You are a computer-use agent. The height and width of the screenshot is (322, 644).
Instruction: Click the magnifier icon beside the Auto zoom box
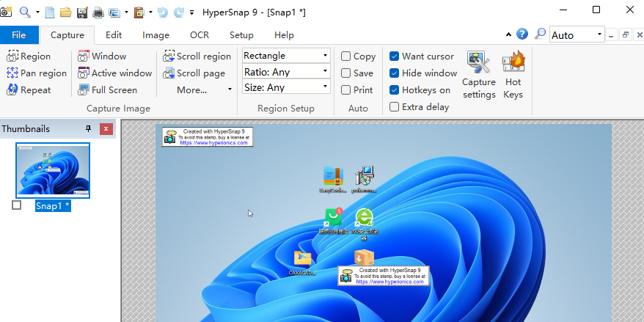[x=540, y=34]
